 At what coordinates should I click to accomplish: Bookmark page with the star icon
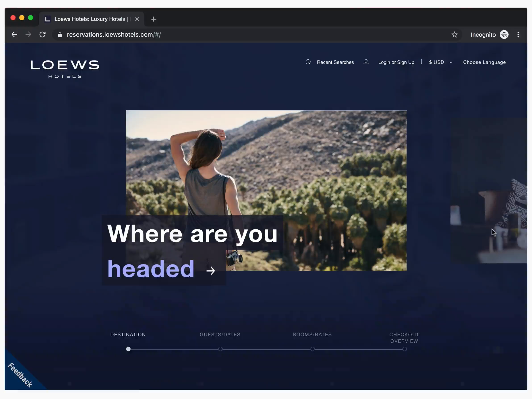pyautogui.click(x=454, y=35)
